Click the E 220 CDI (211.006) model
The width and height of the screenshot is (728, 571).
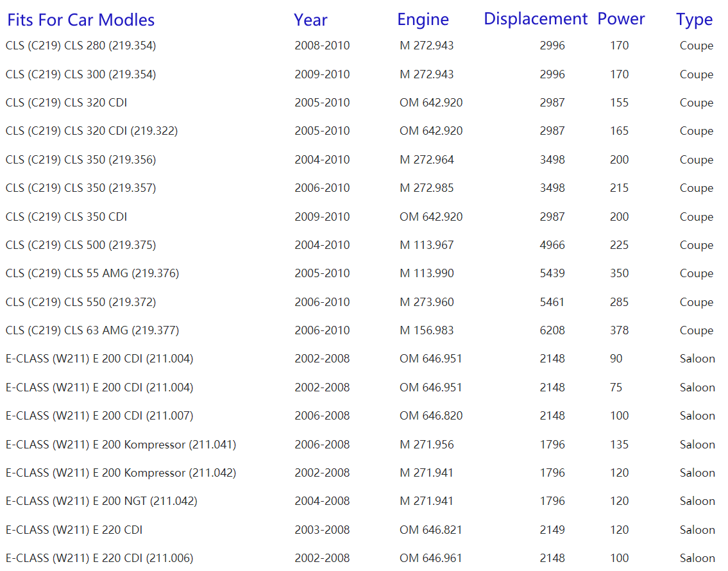tap(99, 558)
